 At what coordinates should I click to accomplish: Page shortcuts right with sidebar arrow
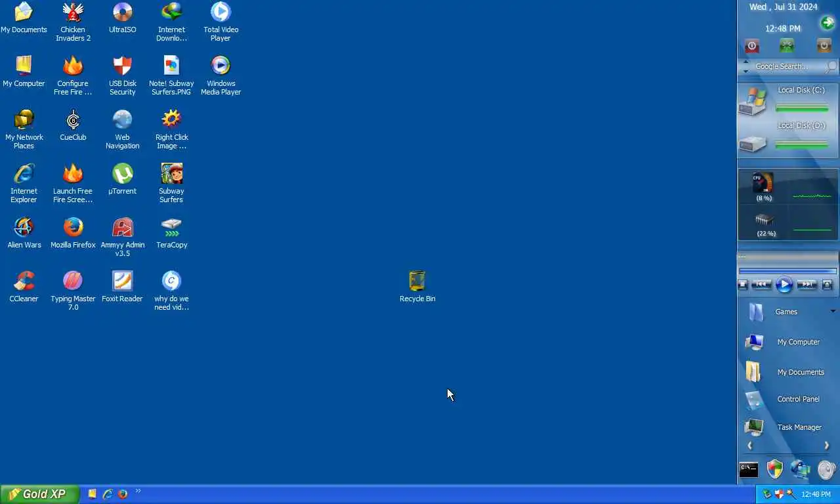point(826,446)
